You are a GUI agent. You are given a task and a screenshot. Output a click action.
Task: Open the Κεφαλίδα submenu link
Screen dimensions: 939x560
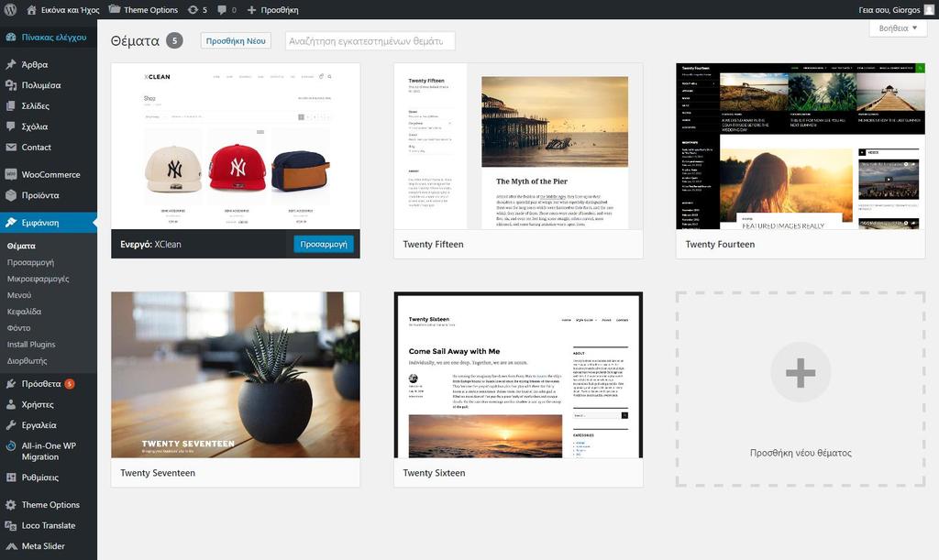[24, 312]
